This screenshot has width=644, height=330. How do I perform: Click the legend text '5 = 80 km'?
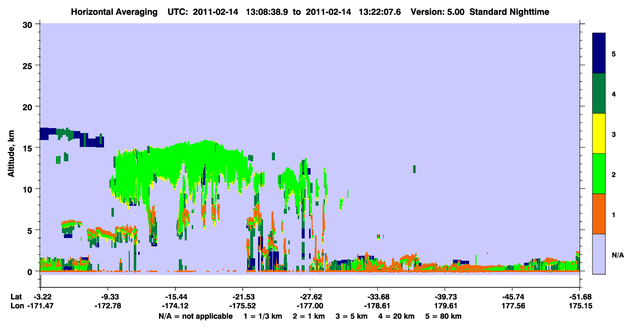[444, 316]
